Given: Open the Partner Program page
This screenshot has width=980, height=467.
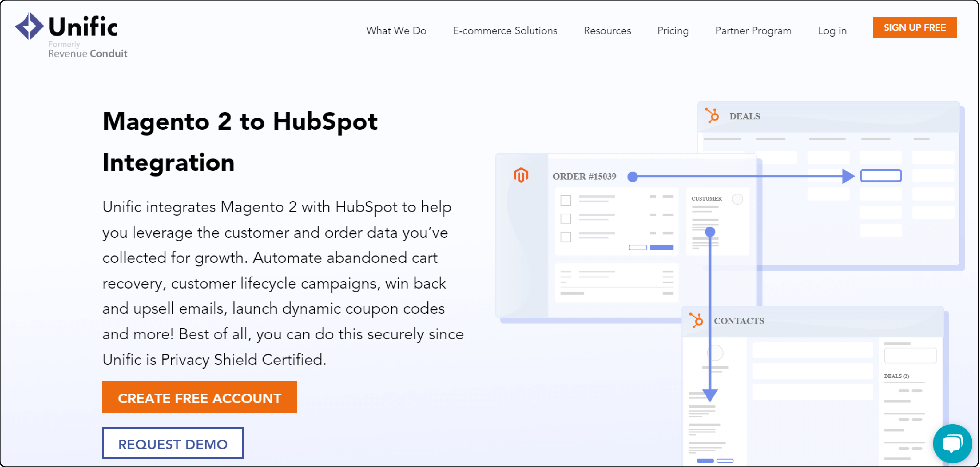Looking at the screenshot, I should [753, 31].
